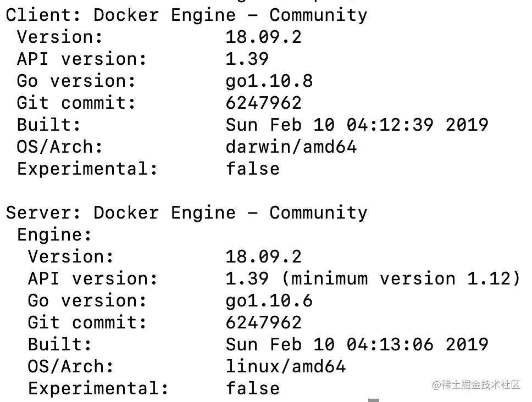Click the Client Git commit label

tap(76, 103)
